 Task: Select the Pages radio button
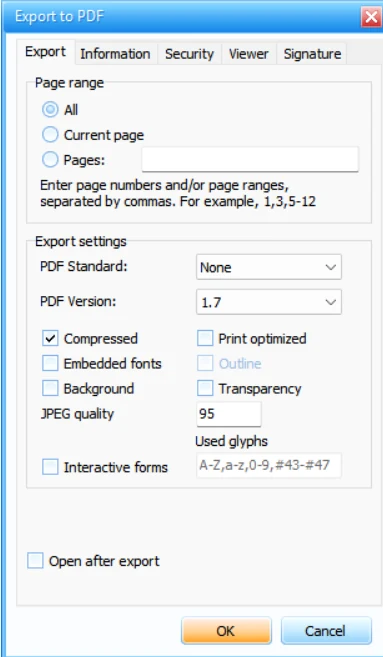(x=50, y=160)
